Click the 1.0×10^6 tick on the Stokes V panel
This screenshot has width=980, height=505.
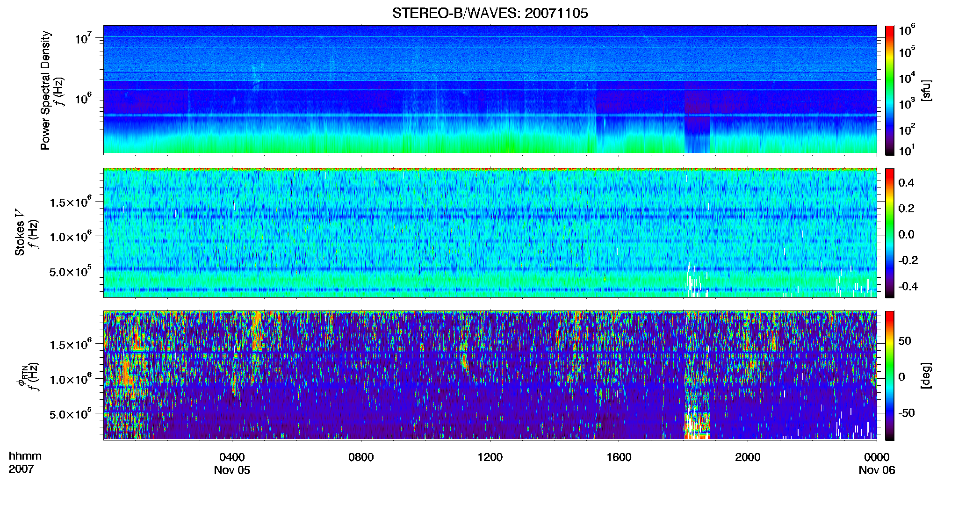click(x=71, y=237)
